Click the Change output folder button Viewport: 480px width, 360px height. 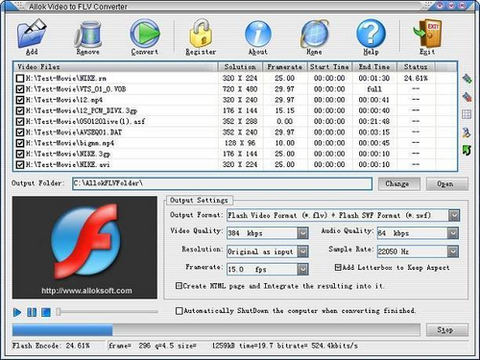tap(399, 184)
